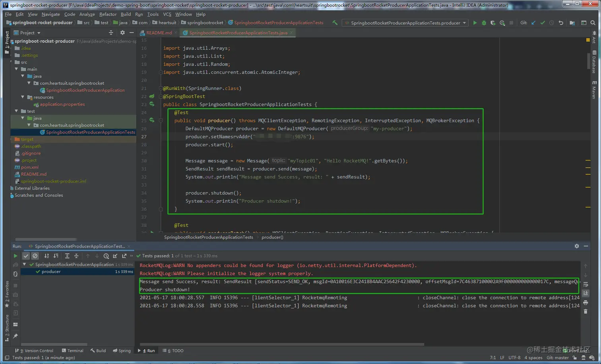The width and height of the screenshot is (601, 364).
Task: Open test history clock icon
Action: (106, 256)
